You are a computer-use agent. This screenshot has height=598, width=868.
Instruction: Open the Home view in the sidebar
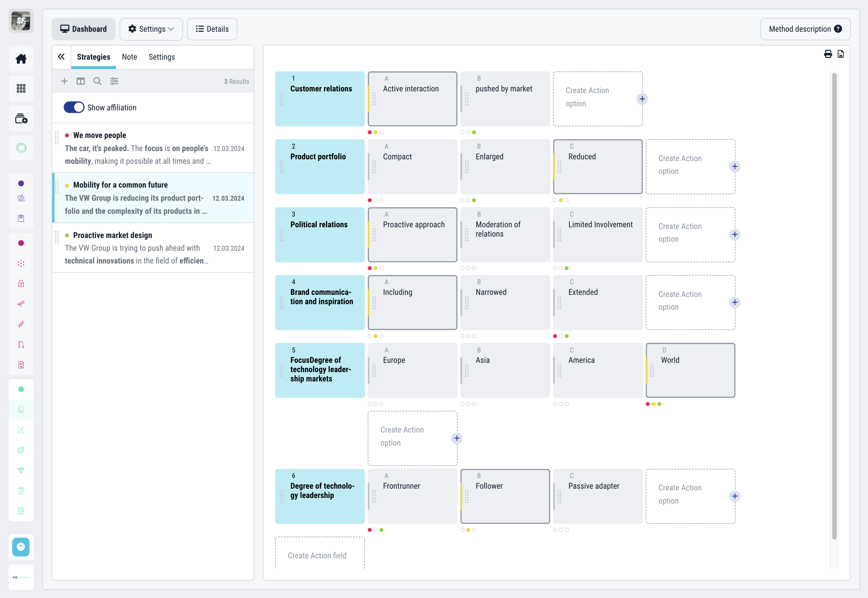pos(21,59)
